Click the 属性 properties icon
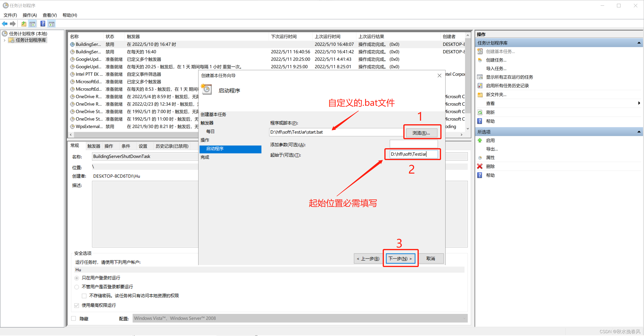Screen dimensions: 644x336 coord(480,158)
